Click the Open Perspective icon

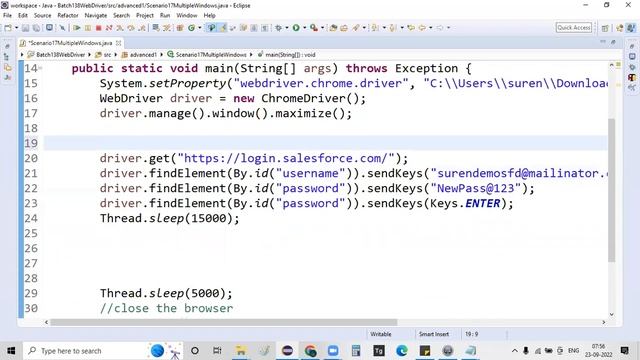pyautogui.click(x=605, y=28)
